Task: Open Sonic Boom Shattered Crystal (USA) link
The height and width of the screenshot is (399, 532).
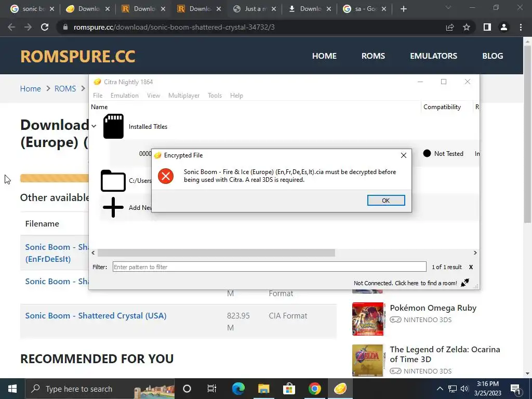Action: [96, 315]
